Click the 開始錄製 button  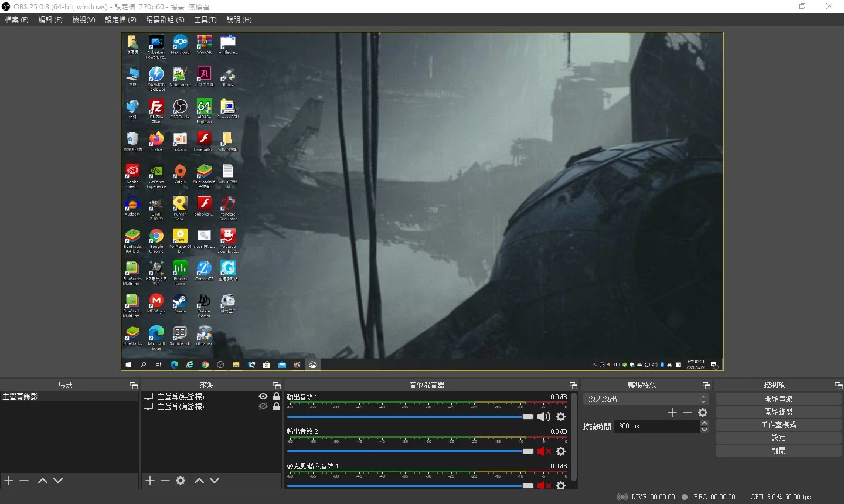click(778, 411)
